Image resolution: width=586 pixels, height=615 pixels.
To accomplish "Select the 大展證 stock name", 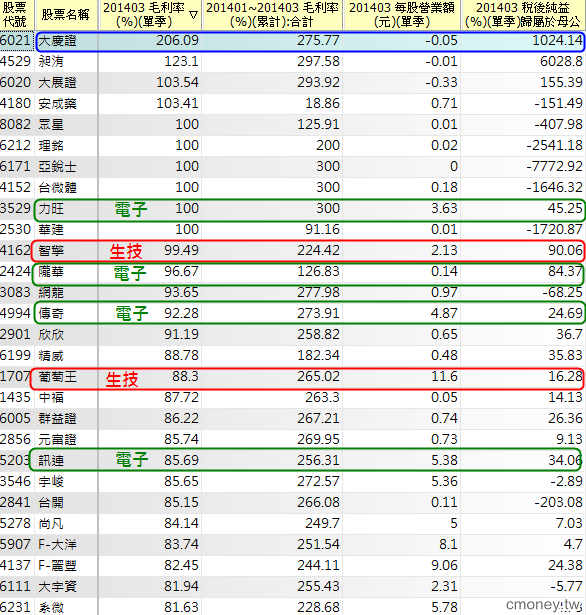I will [57, 83].
